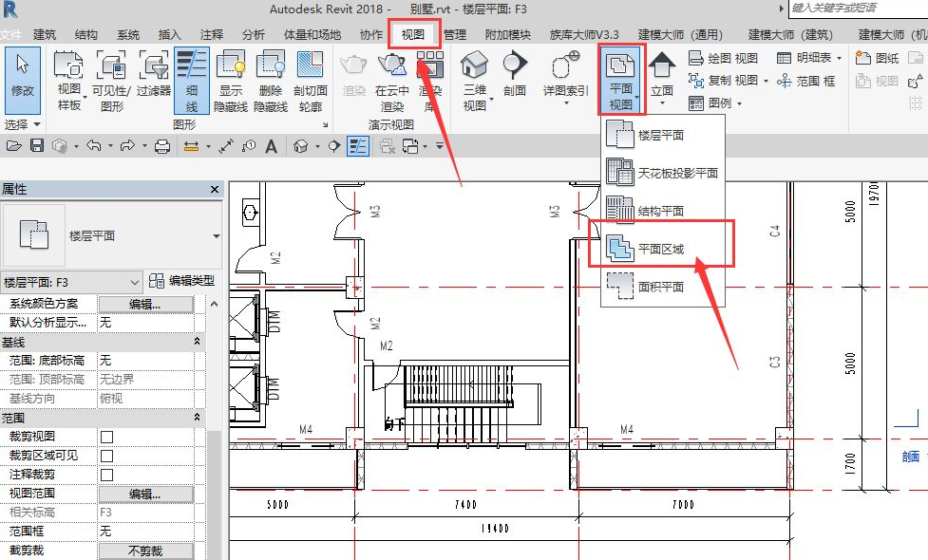Screen dimensions: 928x560
Task: Click Drafting View (绘图 视图)
Action: click(x=723, y=58)
